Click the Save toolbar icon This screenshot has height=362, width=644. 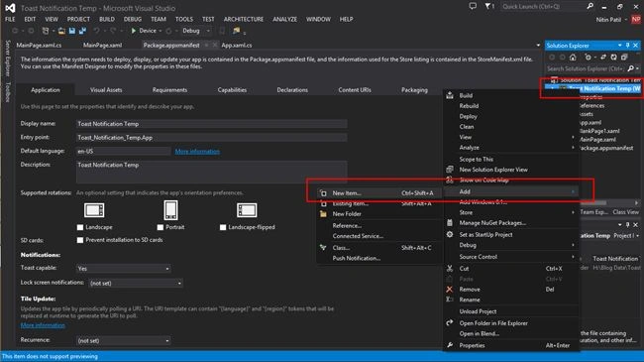pos(72,31)
